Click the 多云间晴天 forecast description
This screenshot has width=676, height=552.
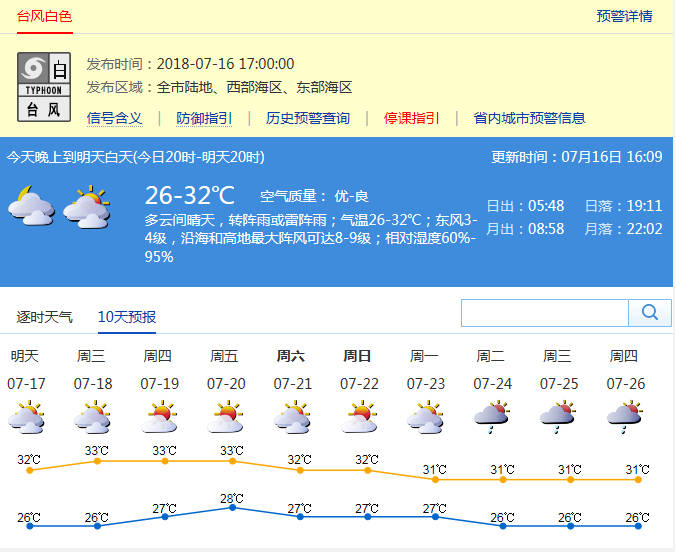pos(311,238)
